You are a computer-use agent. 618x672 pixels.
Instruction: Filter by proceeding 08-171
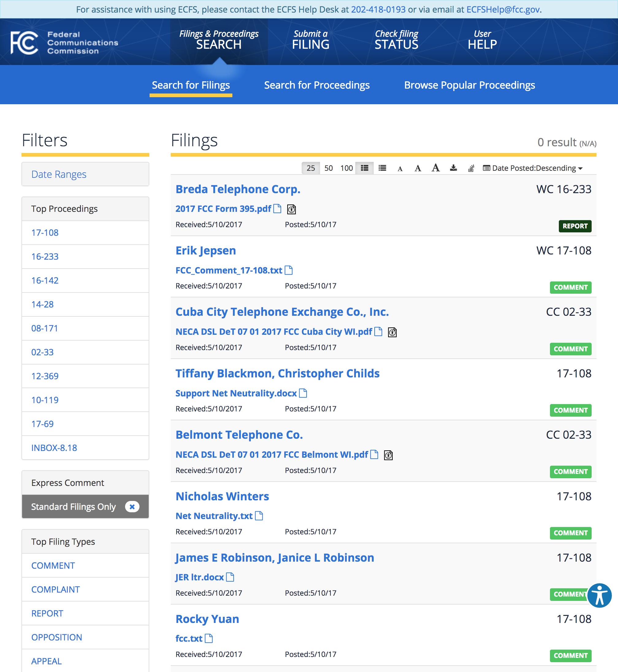point(85,328)
